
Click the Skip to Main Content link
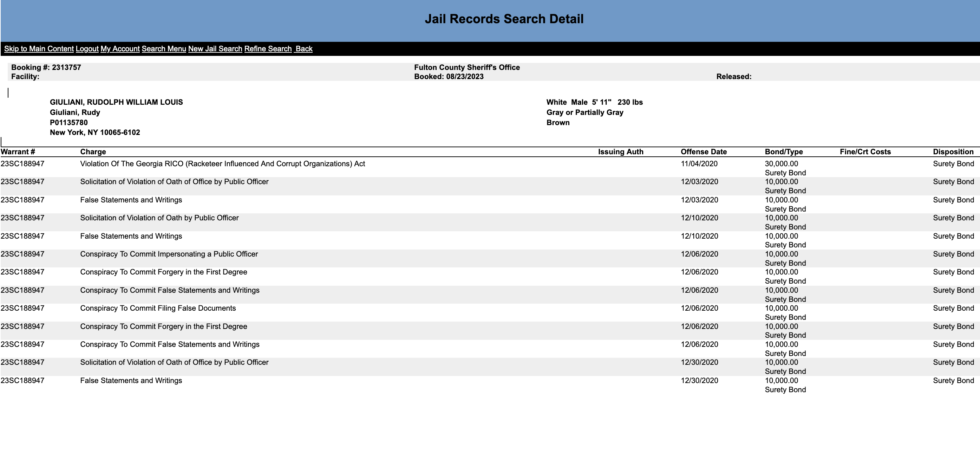pos(39,49)
